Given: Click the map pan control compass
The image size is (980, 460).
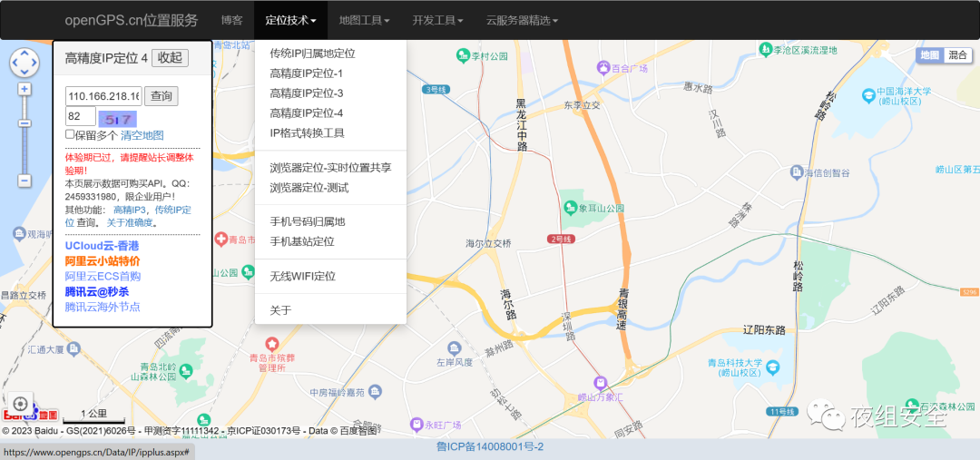Looking at the screenshot, I should (x=24, y=63).
